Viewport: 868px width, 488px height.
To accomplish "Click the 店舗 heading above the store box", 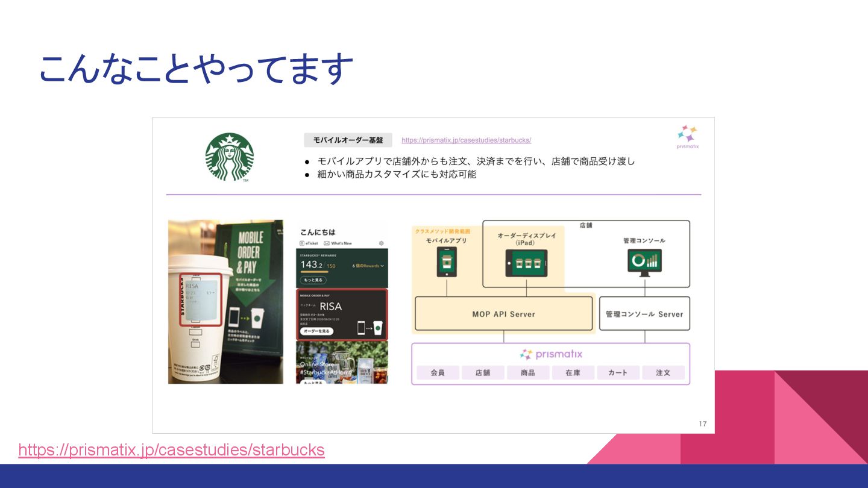I will coord(586,225).
